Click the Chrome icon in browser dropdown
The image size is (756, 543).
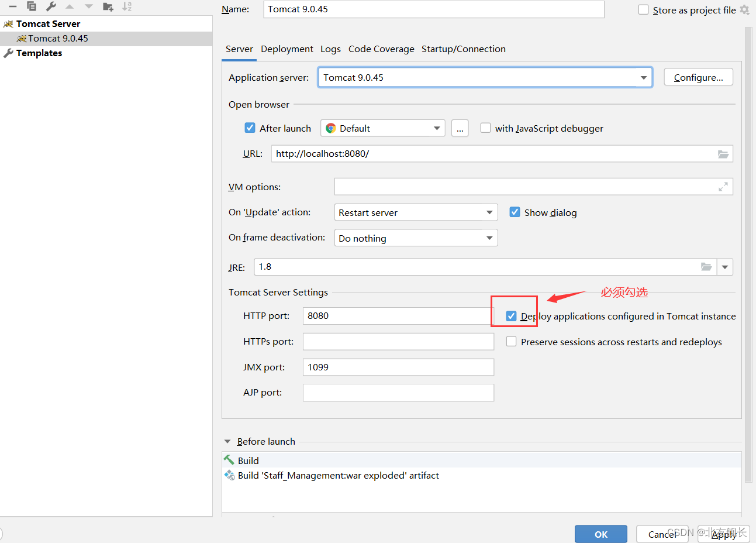click(331, 128)
